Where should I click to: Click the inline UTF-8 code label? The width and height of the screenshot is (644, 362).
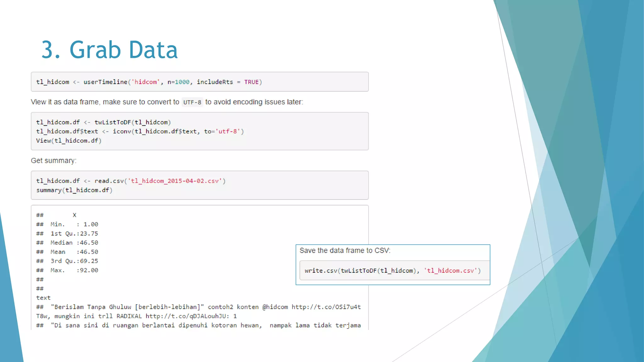click(192, 102)
